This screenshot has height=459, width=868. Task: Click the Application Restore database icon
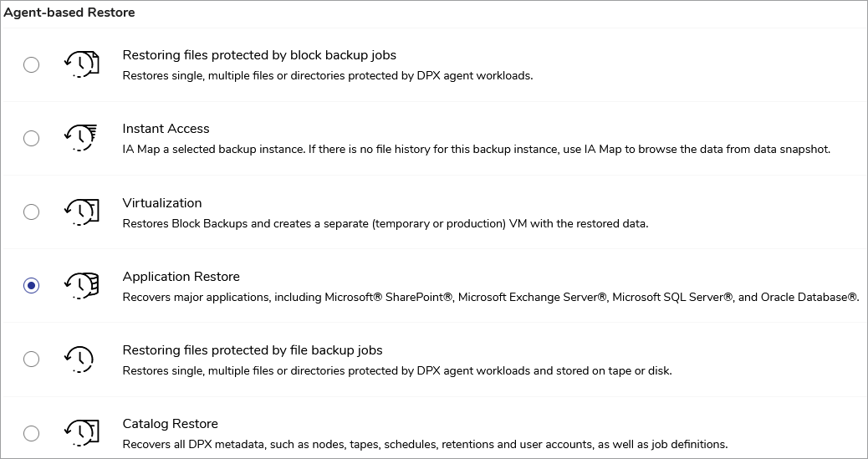pos(81,285)
